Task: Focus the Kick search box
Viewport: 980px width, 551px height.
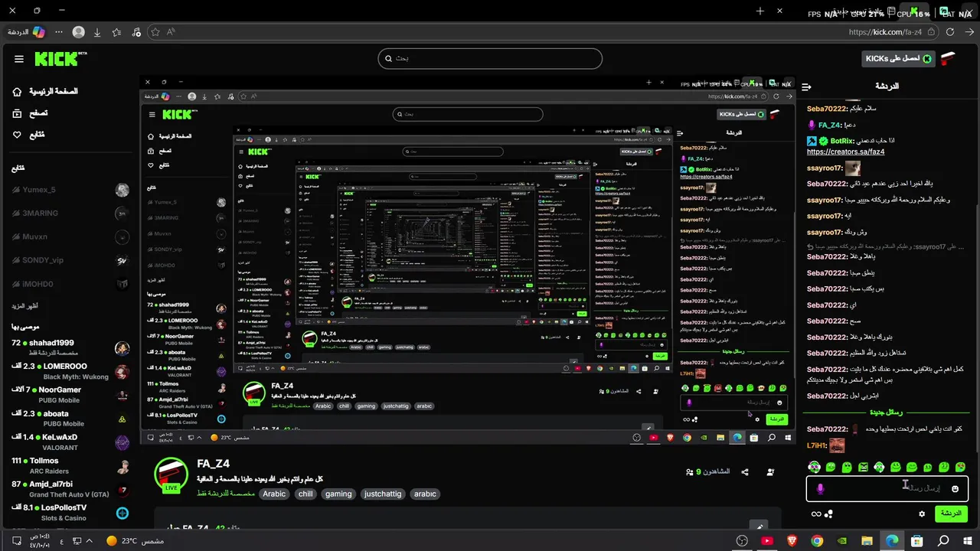Action: coord(490,58)
